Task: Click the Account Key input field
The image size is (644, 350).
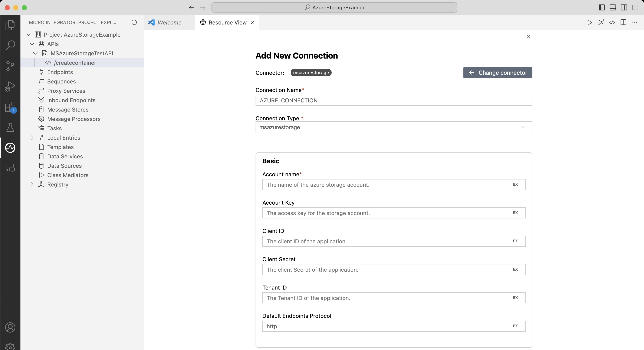Action: (x=394, y=213)
